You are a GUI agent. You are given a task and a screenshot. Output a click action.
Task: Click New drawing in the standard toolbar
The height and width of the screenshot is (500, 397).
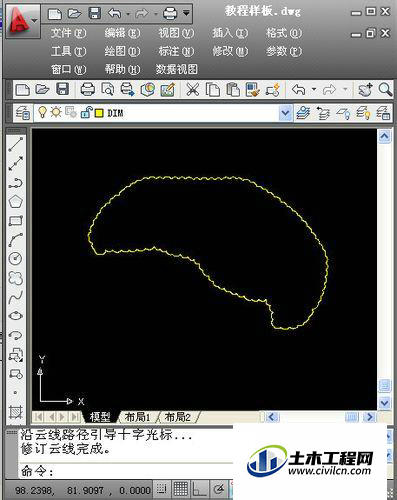click(23, 90)
